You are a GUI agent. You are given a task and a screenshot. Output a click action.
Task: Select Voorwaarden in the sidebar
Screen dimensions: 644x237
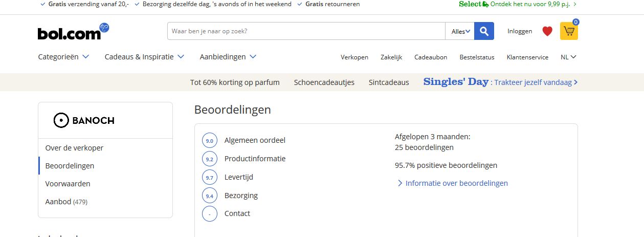click(x=68, y=184)
